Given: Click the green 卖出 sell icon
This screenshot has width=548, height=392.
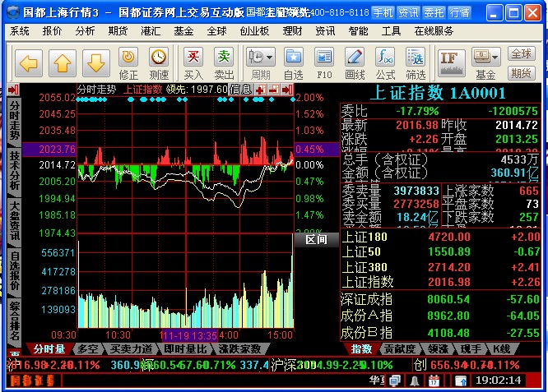Looking at the screenshot, I should click(224, 57).
